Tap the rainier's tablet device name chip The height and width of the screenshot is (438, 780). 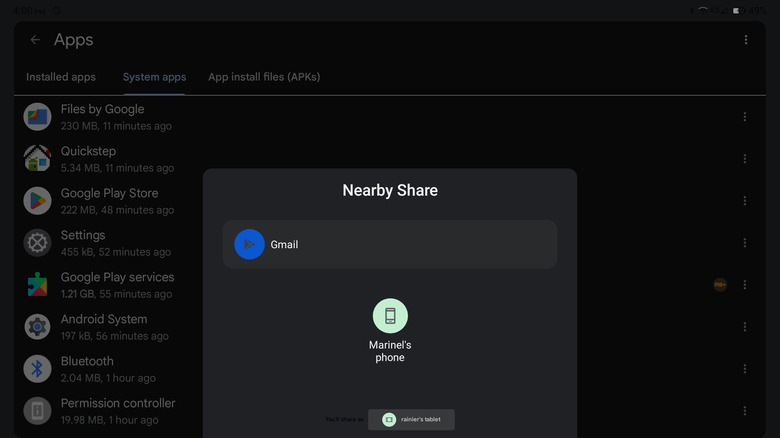click(x=411, y=420)
